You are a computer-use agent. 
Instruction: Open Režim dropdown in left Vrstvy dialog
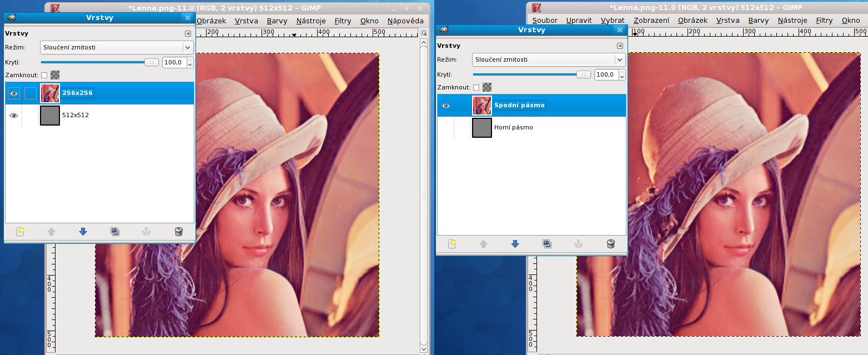coord(117,47)
